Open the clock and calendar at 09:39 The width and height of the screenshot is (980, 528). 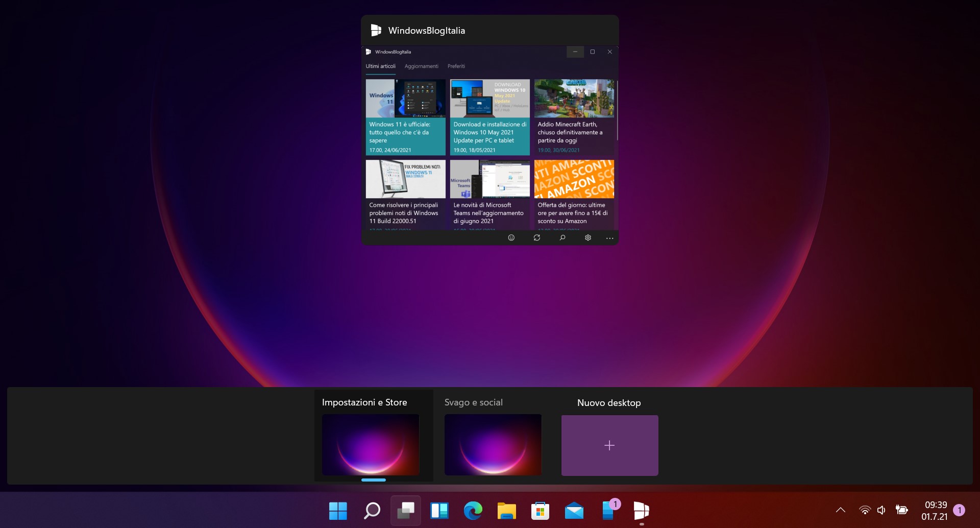935,511
